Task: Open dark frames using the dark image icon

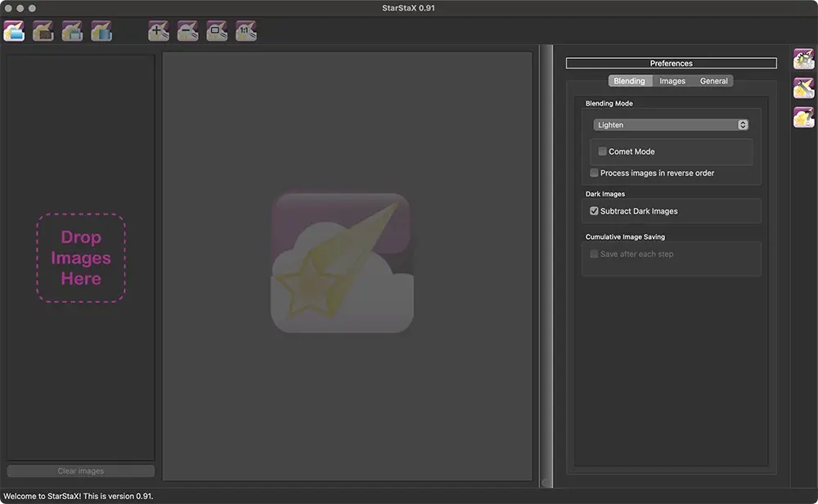Action: pyautogui.click(x=43, y=31)
